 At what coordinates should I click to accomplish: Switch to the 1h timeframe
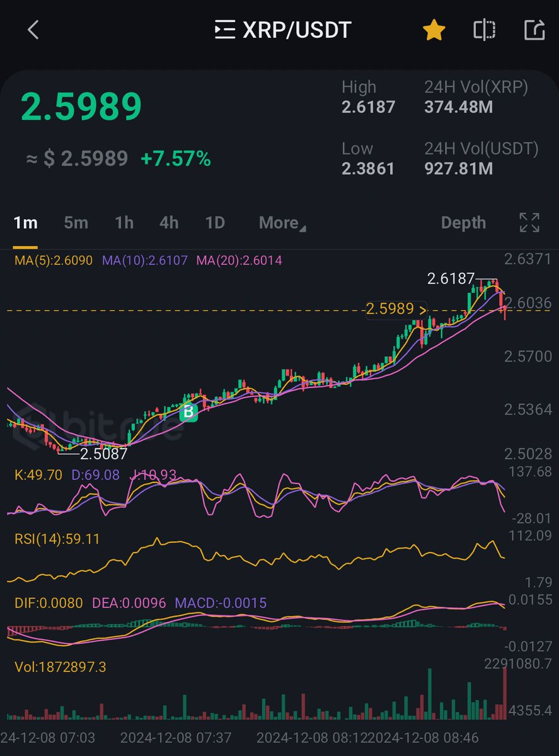(124, 222)
